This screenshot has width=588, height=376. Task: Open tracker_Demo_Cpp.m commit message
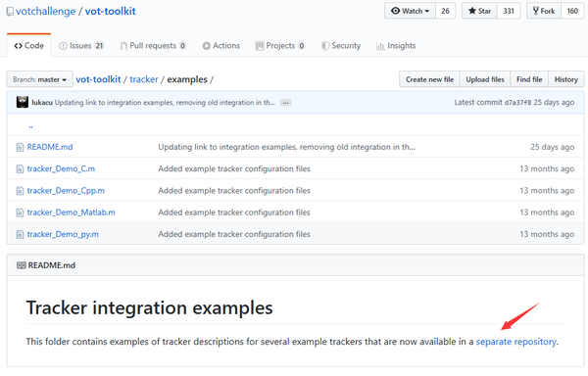pyautogui.click(x=234, y=190)
